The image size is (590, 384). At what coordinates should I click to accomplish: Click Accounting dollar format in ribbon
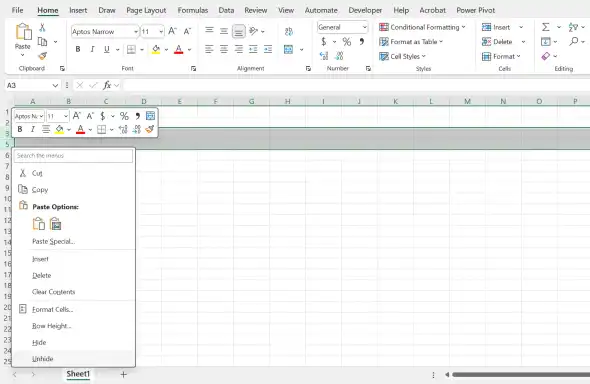324,42
